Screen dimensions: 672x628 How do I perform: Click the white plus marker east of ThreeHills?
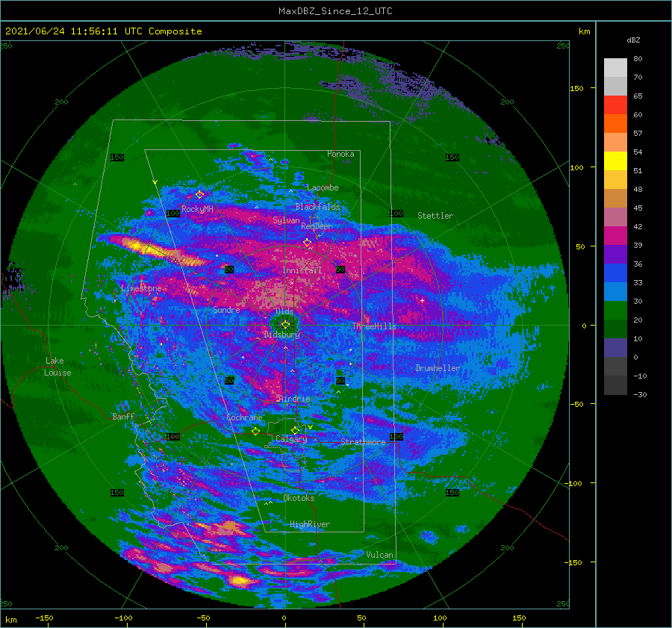tap(422, 300)
